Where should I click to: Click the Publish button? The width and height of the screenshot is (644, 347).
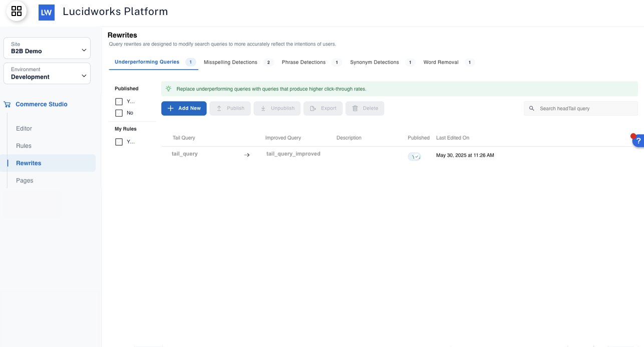[x=230, y=108]
